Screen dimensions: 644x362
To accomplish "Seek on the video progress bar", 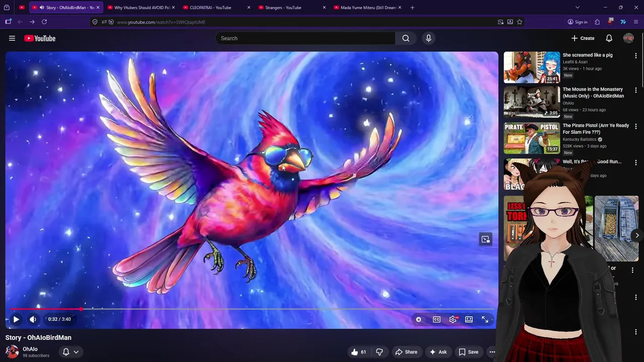I will (x=252, y=309).
